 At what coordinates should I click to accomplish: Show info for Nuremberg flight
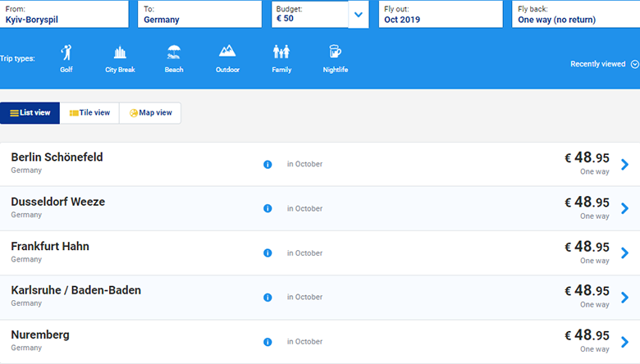(267, 341)
